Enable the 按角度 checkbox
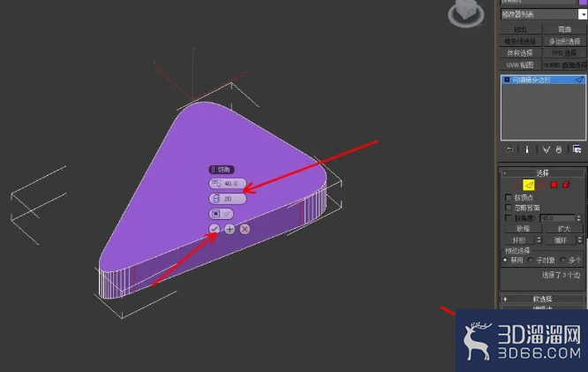The height and width of the screenshot is (372, 588). pos(509,217)
